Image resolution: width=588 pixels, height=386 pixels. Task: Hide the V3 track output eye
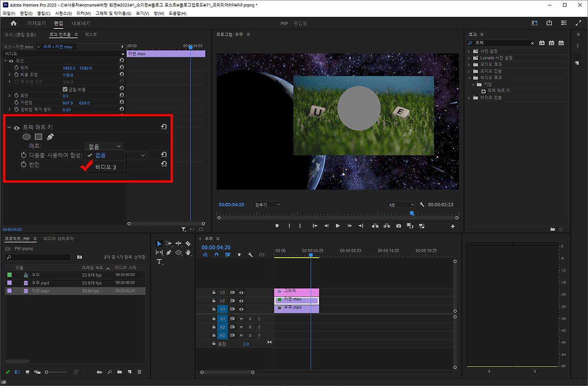point(241,292)
